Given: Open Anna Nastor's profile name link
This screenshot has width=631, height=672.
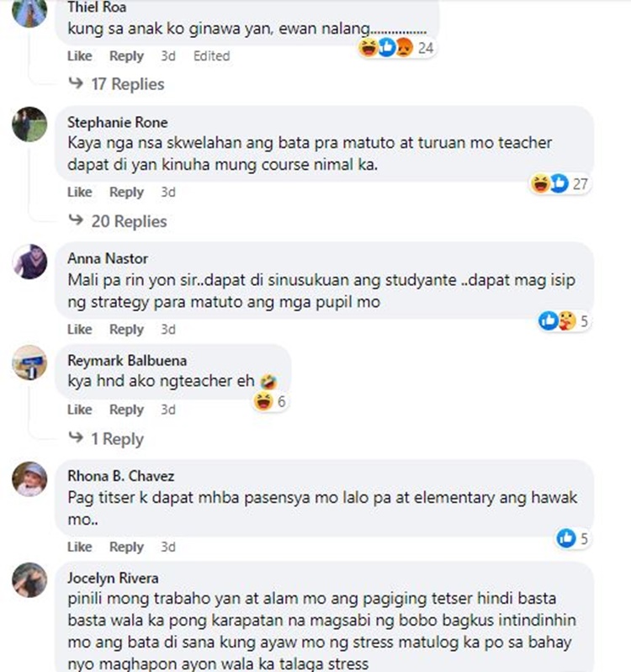Looking at the screenshot, I should pyautogui.click(x=107, y=259).
